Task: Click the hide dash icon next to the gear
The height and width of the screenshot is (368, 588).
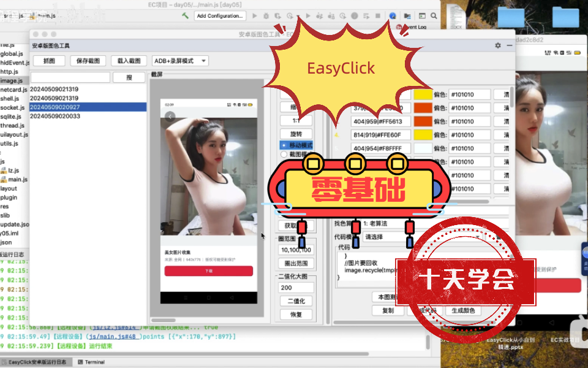Action: click(509, 45)
